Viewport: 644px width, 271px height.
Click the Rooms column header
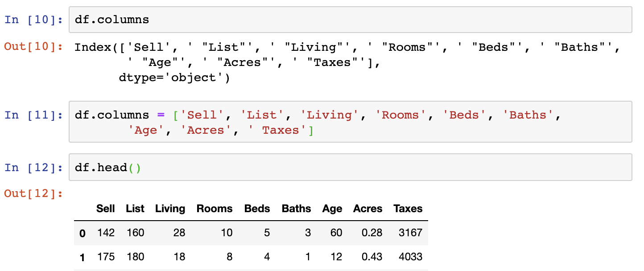tap(215, 209)
